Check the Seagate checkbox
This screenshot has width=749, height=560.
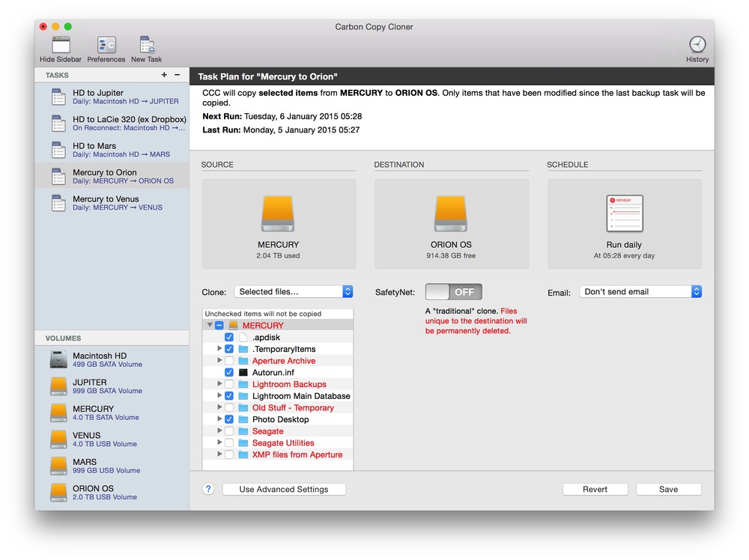click(x=229, y=431)
